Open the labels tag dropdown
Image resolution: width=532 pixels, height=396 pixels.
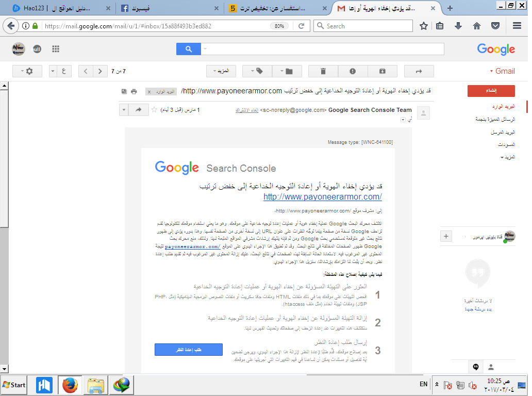coord(257,71)
